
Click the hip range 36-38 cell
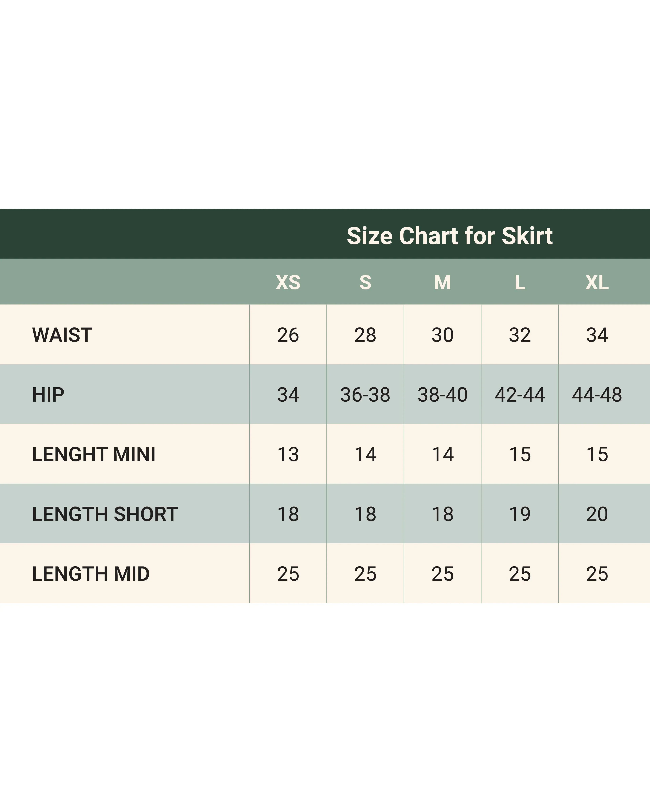tap(365, 395)
